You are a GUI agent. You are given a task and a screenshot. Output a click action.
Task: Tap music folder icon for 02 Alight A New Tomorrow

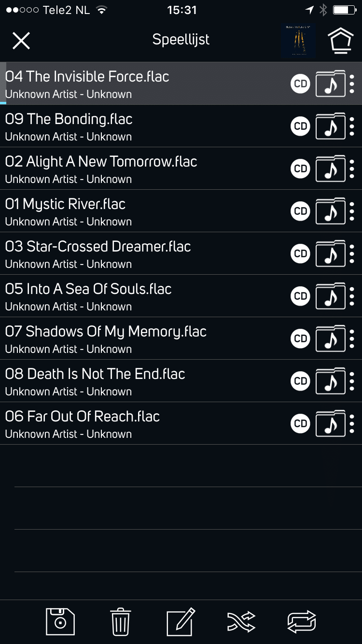tap(331, 168)
